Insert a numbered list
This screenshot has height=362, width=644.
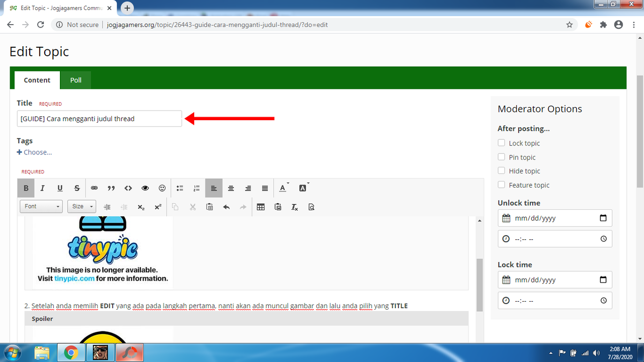pos(197,188)
